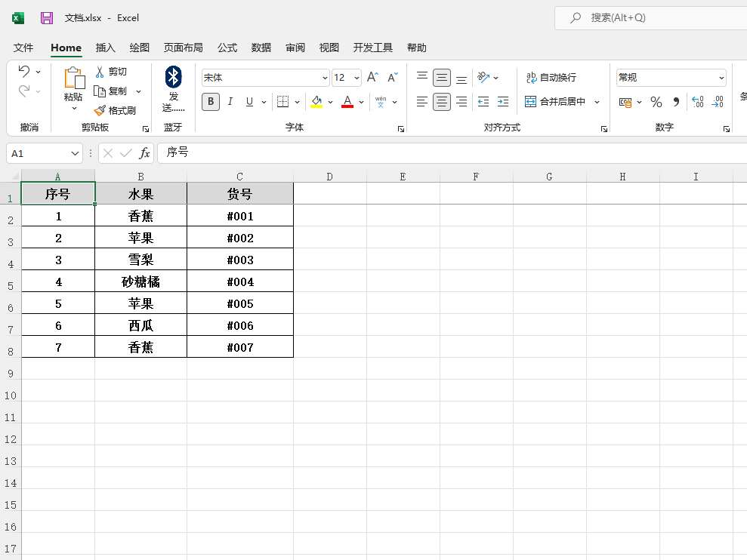Click the phonetic guide wén icon

click(x=381, y=101)
